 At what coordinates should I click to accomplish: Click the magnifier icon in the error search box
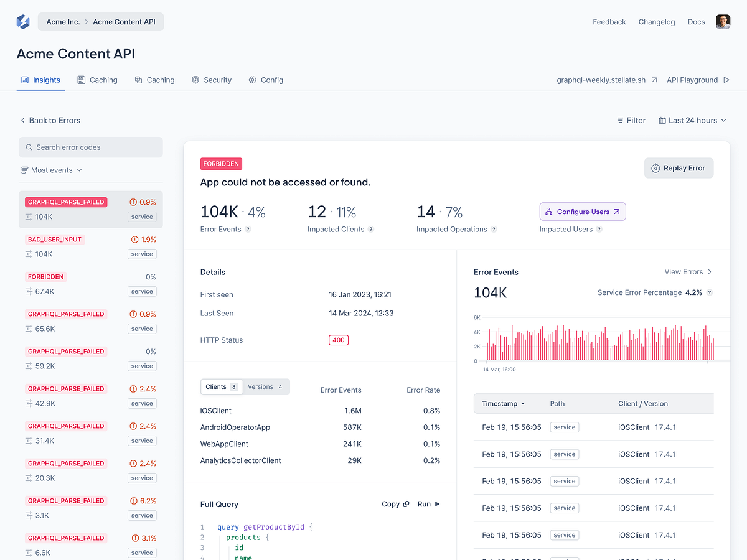(29, 147)
